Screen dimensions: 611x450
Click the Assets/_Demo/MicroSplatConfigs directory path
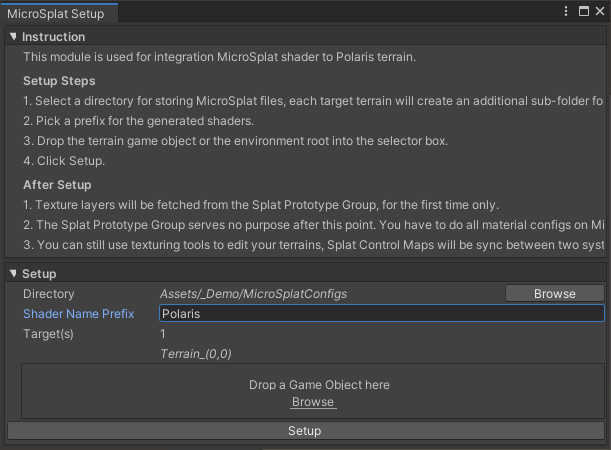[x=253, y=294]
